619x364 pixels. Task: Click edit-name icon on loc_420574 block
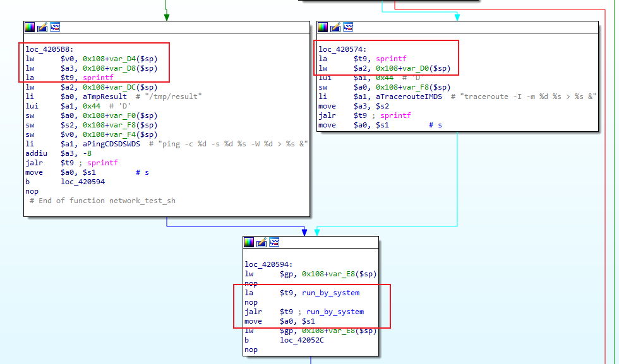[335, 27]
